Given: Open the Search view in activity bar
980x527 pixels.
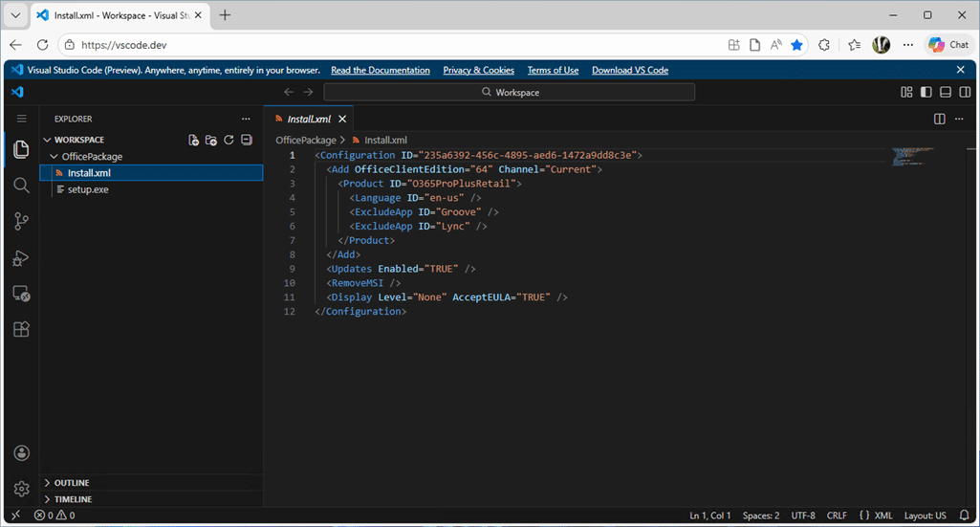Looking at the screenshot, I should pyautogui.click(x=21, y=185).
